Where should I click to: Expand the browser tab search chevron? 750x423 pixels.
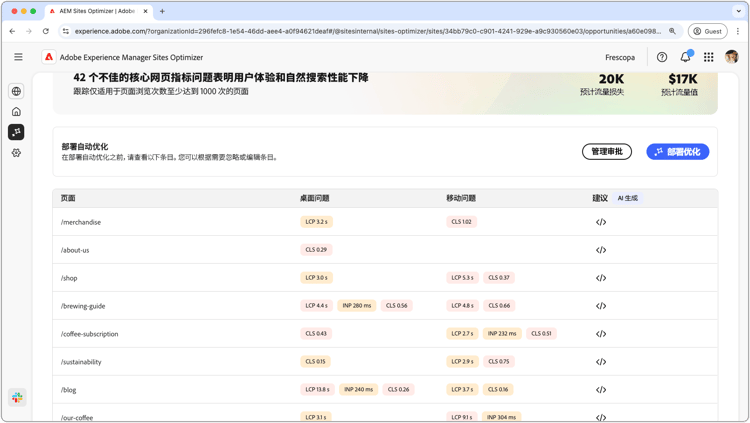click(x=738, y=11)
